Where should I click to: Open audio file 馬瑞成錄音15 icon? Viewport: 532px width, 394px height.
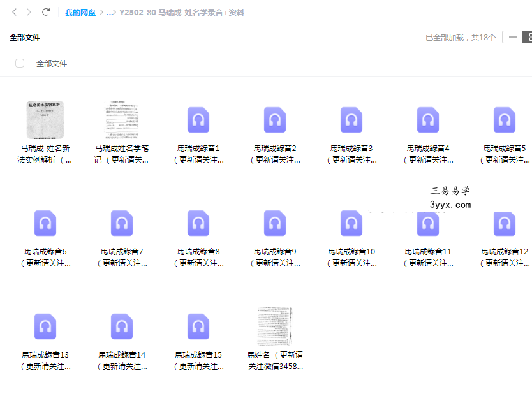point(198,326)
